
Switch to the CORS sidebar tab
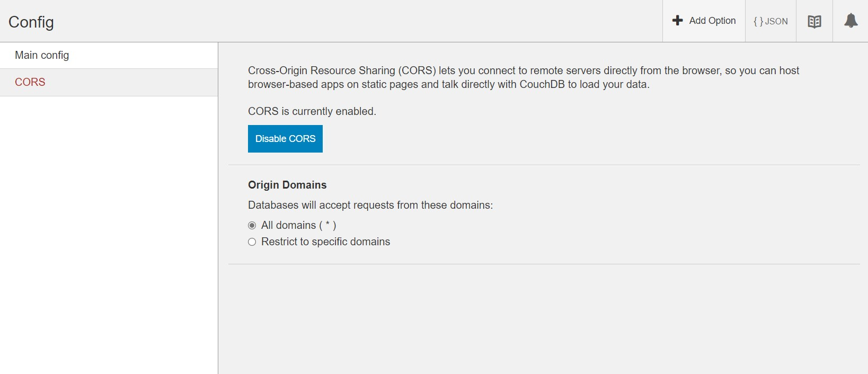pyautogui.click(x=30, y=82)
